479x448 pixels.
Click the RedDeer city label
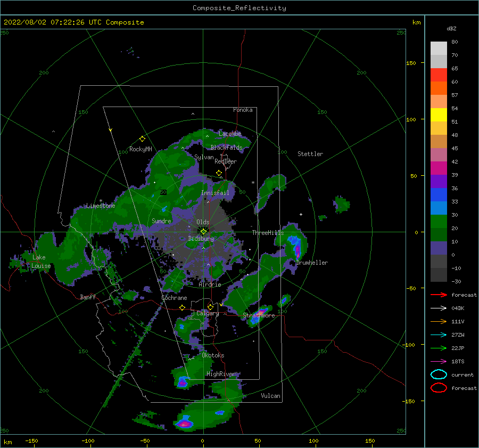[226, 161]
